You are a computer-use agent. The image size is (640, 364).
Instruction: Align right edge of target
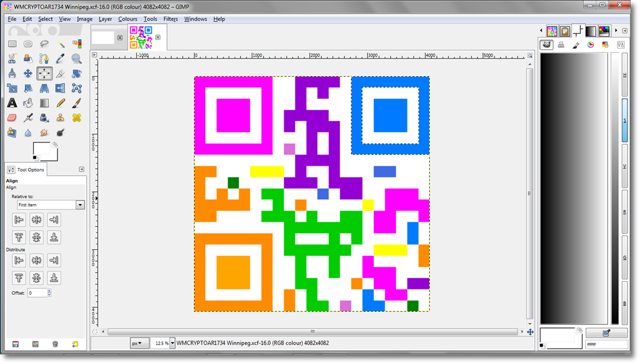point(54,220)
